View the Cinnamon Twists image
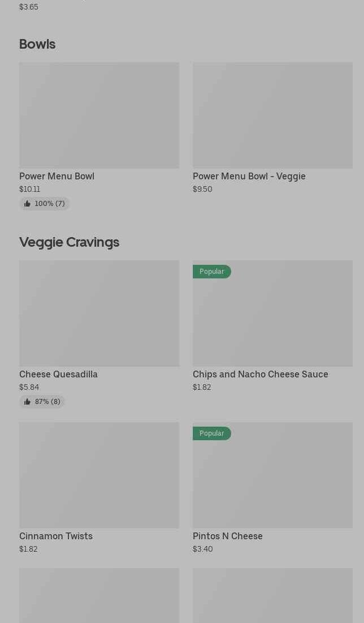 [99, 475]
